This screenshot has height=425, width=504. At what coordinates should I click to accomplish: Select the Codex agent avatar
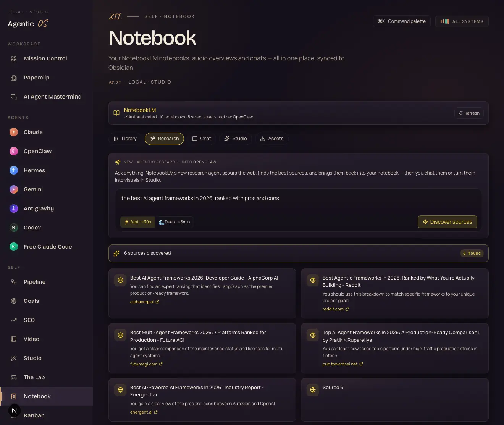pos(14,228)
